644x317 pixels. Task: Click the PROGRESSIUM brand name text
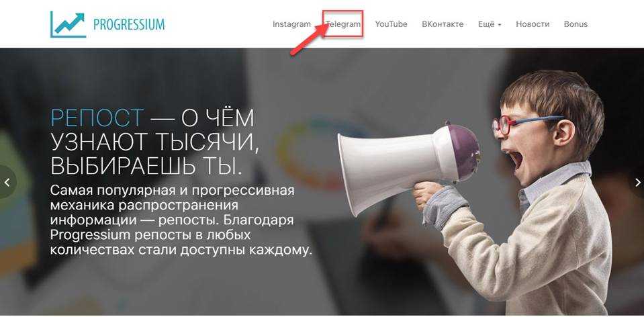[x=129, y=25]
